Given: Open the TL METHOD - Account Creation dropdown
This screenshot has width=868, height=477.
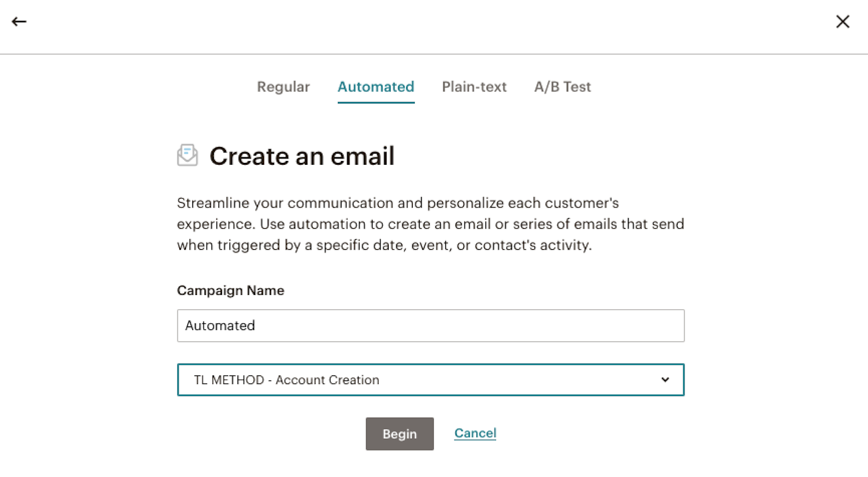Looking at the screenshot, I should coord(430,380).
